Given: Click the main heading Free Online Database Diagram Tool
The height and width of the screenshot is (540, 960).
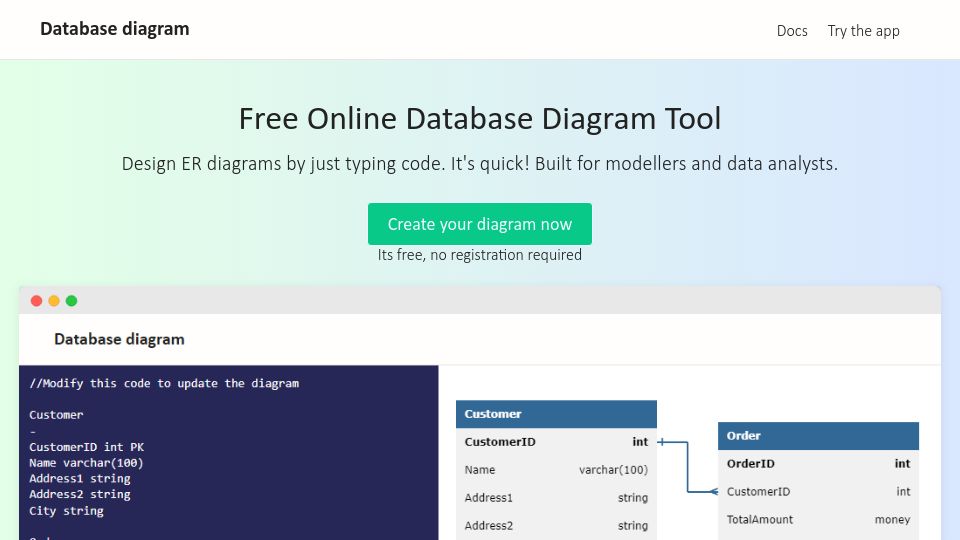Looking at the screenshot, I should [x=479, y=119].
